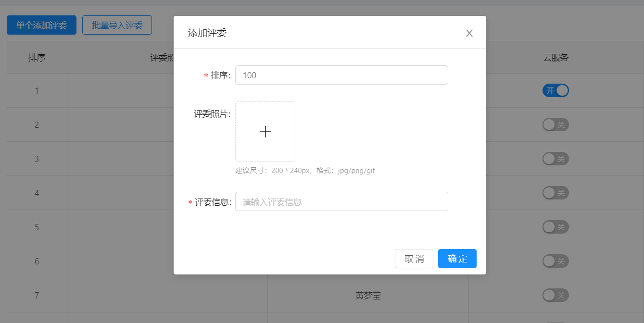Enable the 云服务 switch in row 4
Image resolution: width=644 pixels, height=323 pixels.
point(556,193)
